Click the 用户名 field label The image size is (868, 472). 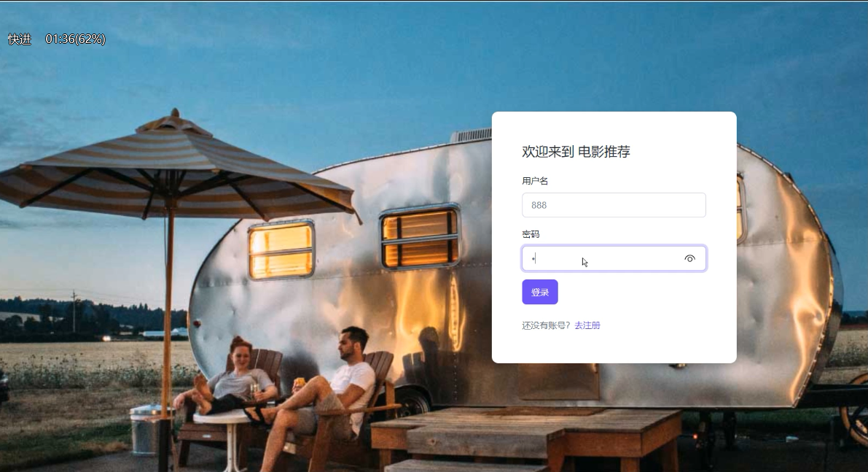pyautogui.click(x=535, y=181)
